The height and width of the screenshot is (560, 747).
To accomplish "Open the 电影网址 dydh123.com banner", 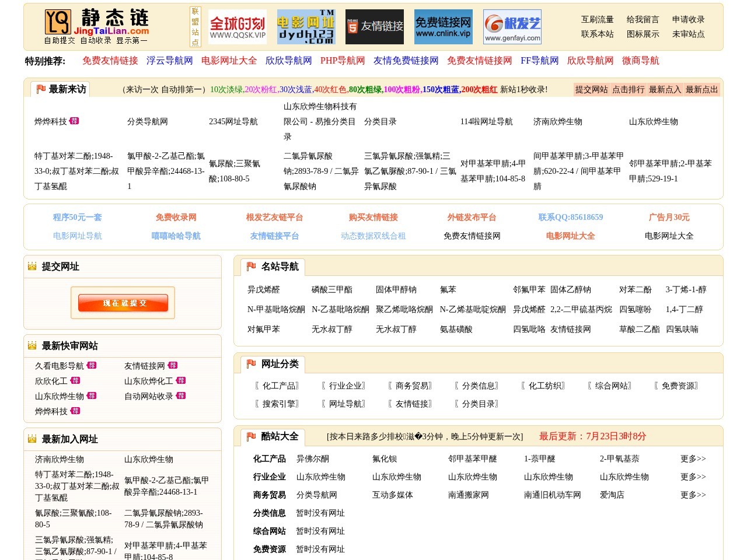I will point(306,27).
